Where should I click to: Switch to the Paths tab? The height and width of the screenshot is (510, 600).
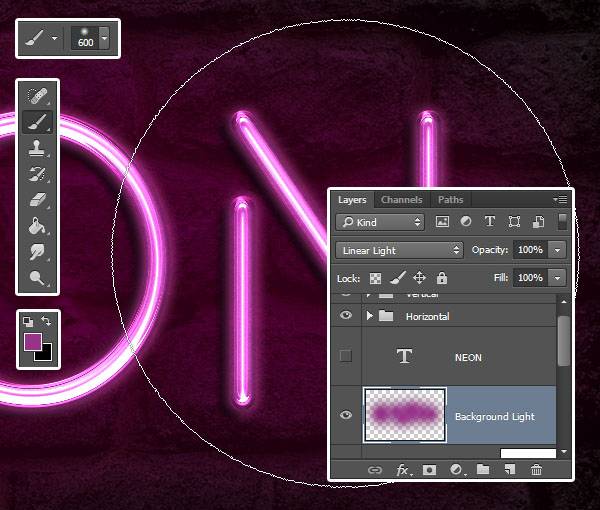pos(451,200)
